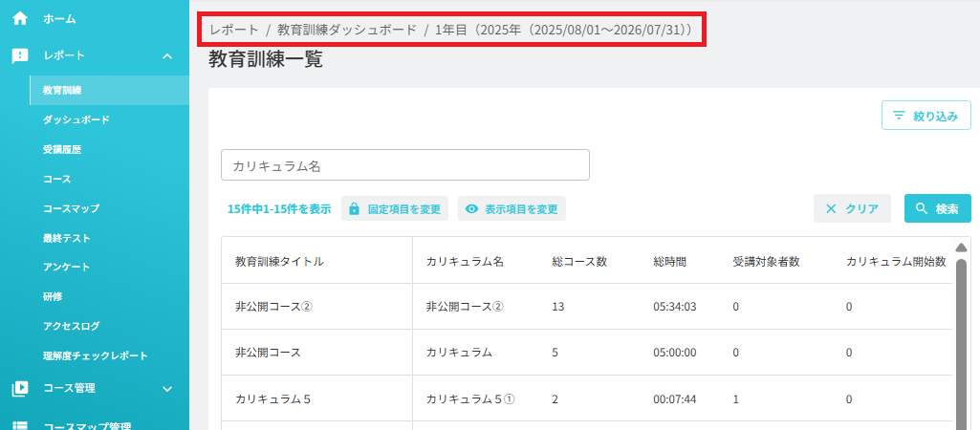Click the total time 00:07:44 cell
The height and width of the screenshot is (430, 980).
pos(674,398)
